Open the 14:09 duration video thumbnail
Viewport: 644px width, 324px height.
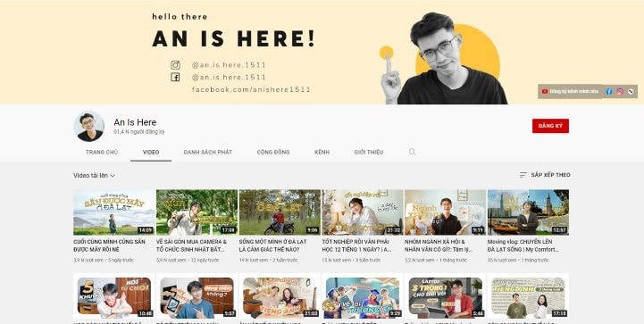coord(114,212)
